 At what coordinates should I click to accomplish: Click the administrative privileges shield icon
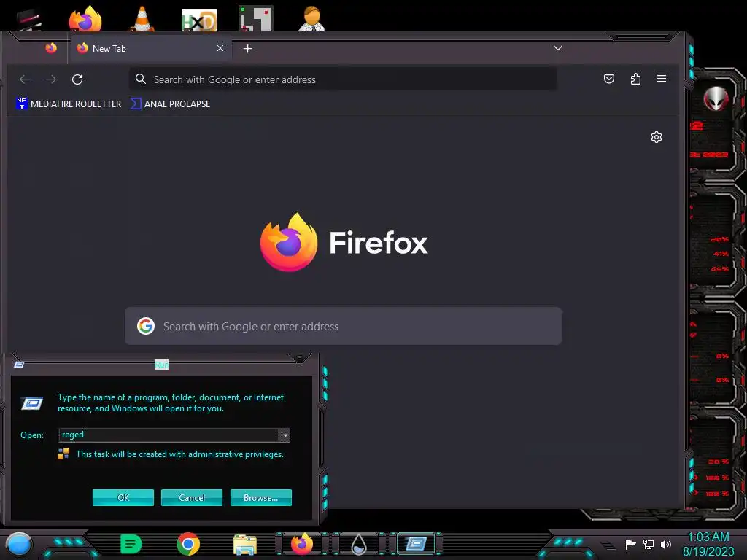pos(63,454)
